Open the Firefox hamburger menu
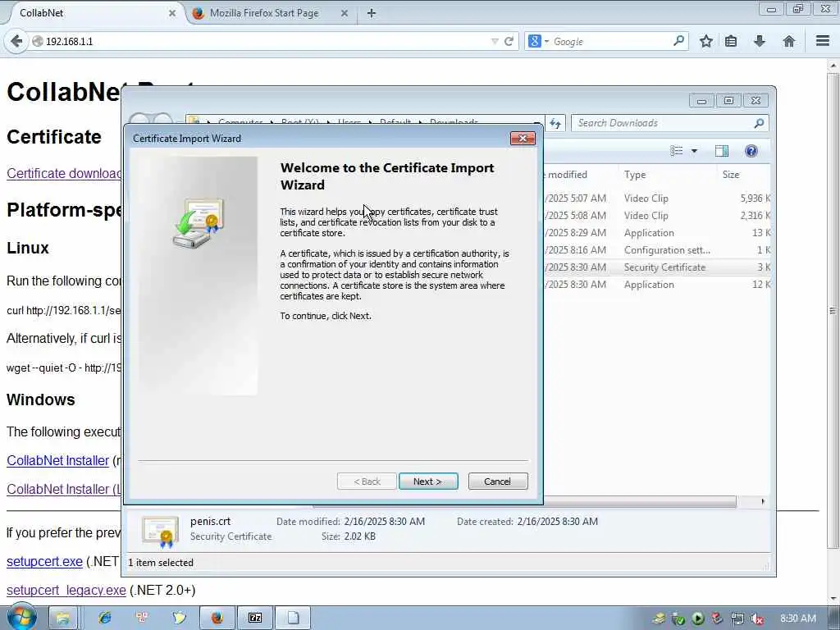 (x=823, y=41)
